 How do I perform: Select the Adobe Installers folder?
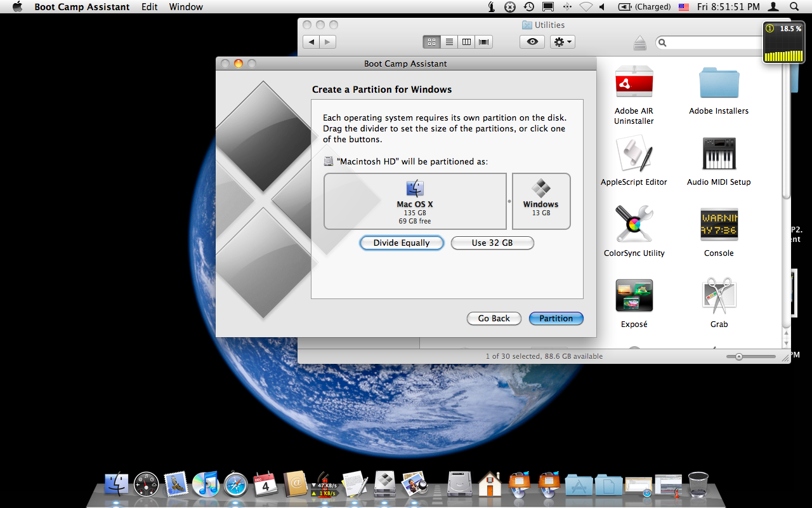[719, 82]
